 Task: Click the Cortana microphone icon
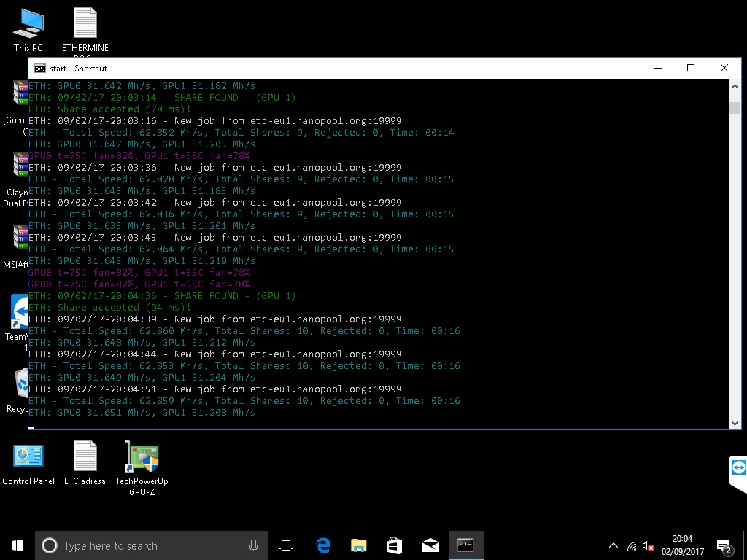pos(253,545)
